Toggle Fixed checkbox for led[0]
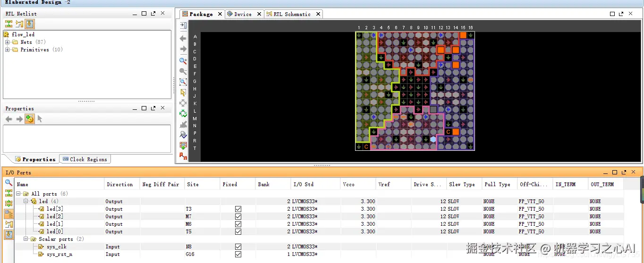The image size is (644, 263). click(238, 231)
